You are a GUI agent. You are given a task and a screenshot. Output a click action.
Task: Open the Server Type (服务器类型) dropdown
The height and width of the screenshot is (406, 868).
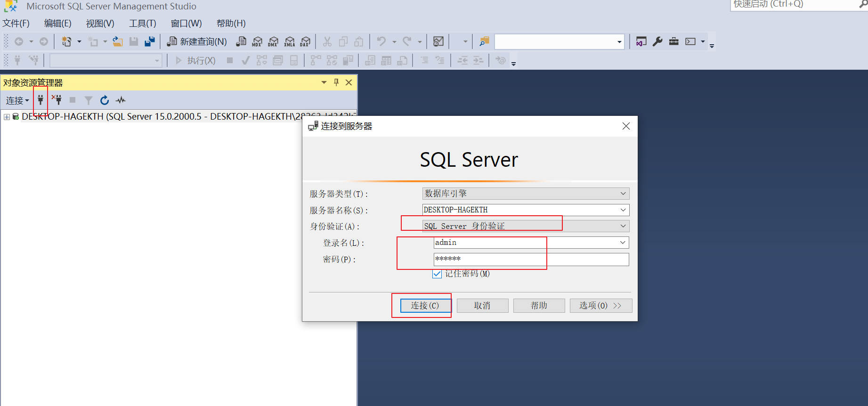[526, 194]
